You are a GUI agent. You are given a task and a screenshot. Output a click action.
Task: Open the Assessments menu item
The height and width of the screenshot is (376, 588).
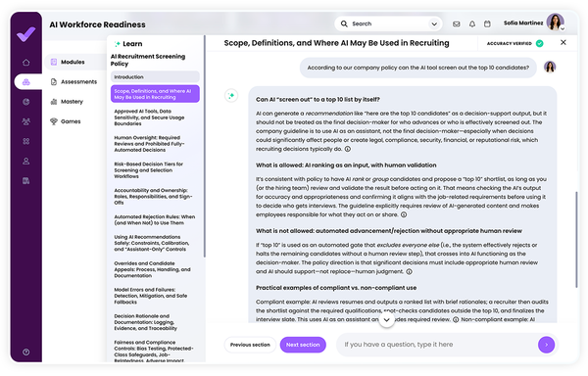(74, 81)
